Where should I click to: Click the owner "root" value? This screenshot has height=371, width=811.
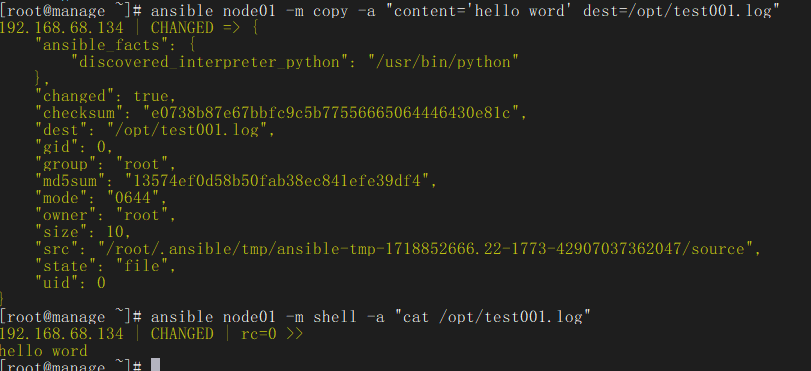point(146,215)
